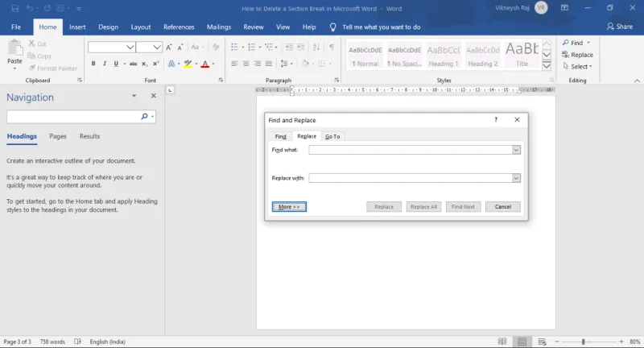Open the Select dropdown in Editing

(x=577, y=67)
